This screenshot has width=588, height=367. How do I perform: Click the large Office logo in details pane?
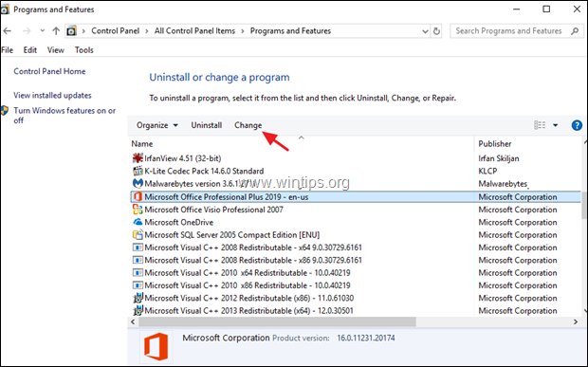156,346
